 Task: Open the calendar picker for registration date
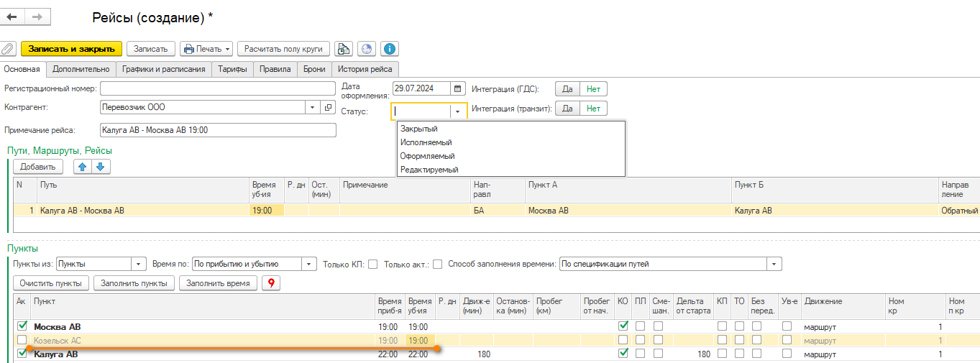coord(457,89)
